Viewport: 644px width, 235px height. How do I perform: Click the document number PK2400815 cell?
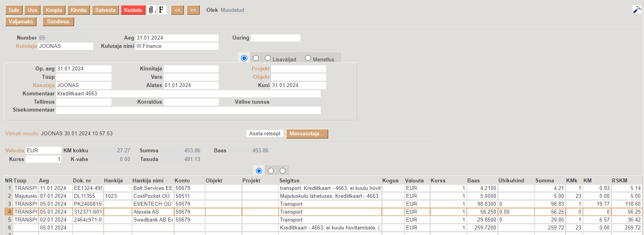[88, 204]
